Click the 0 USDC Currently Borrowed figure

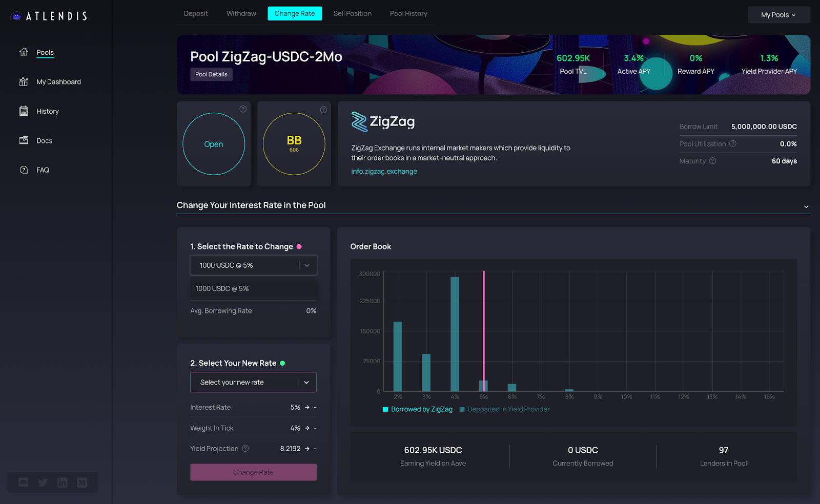click(x=583, y=450)
